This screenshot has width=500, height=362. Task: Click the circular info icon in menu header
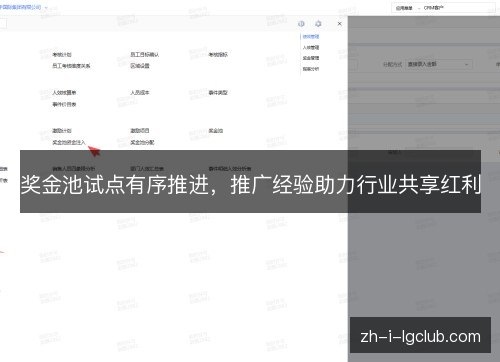coord(301,24)
